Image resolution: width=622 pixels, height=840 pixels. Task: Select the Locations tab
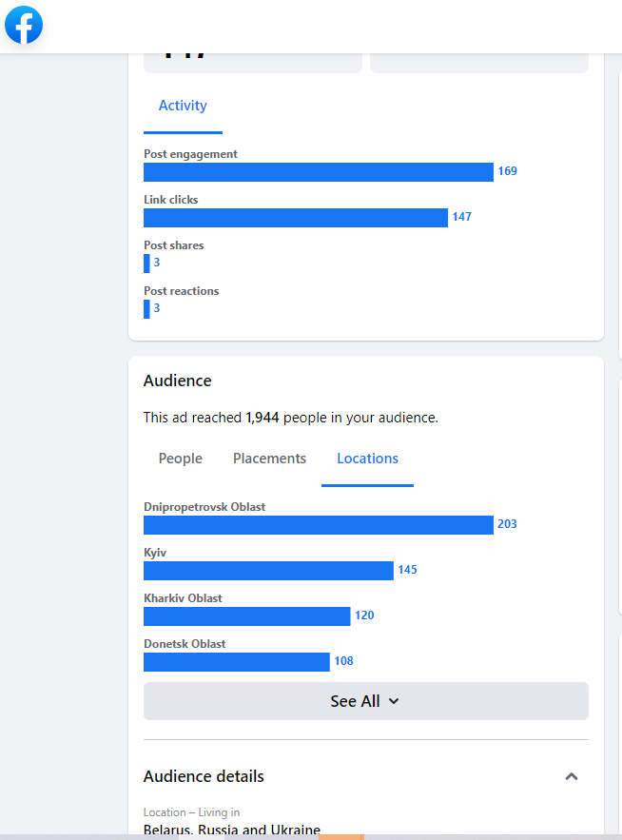click(x=367, y=459)
